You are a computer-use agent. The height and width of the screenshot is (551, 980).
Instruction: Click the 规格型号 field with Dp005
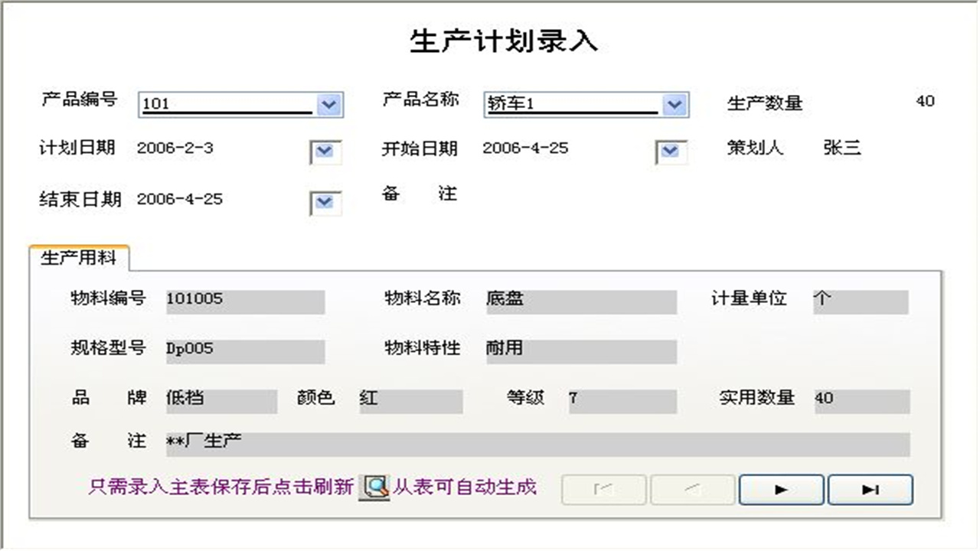245,350
